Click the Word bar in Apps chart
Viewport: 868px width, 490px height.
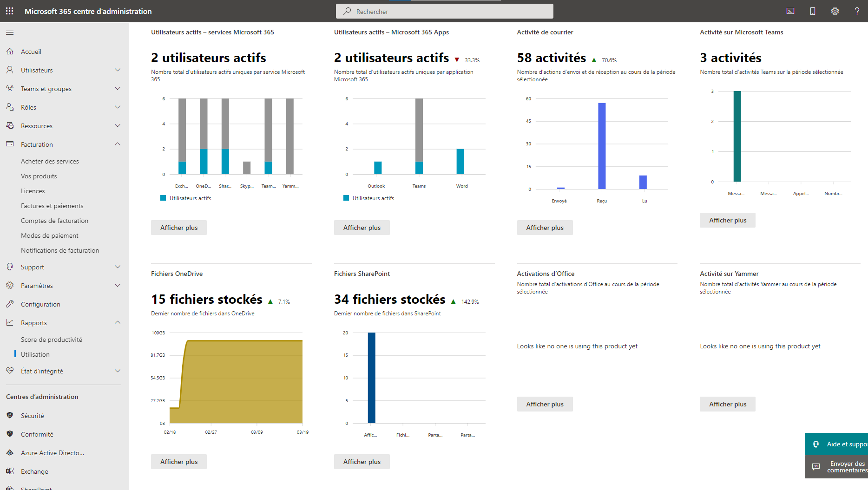[x=460, y=162]
